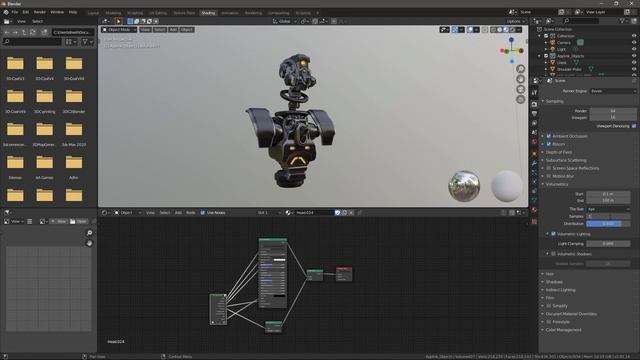640x360 pixels.
Task: Open the 3ds Max 2020 folder
Action: [x=74, y=133]
